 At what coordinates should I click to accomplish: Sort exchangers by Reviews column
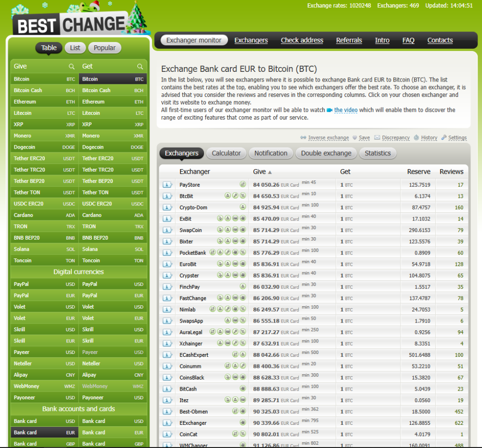[x=451, y=172]
